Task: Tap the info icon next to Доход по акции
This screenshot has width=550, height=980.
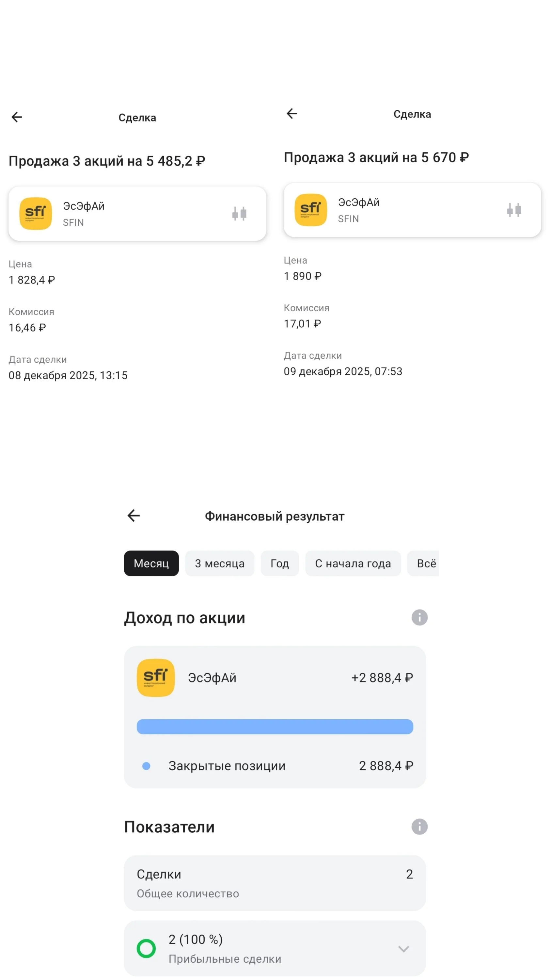Action: coord(419,617)
